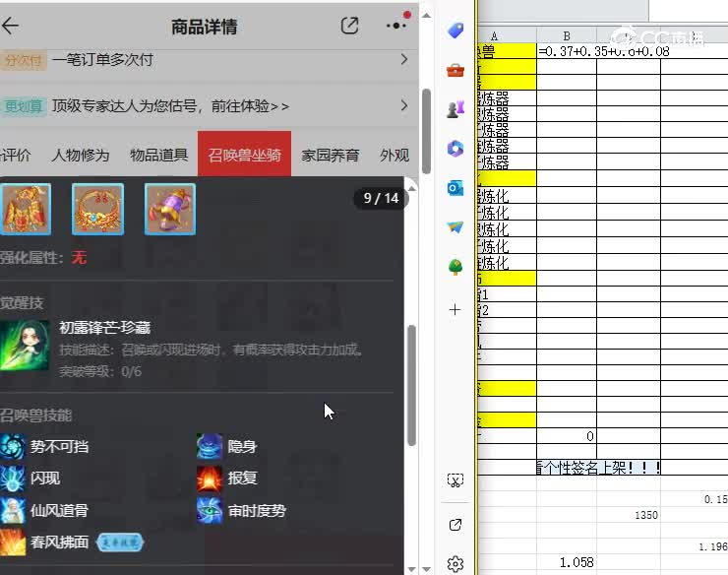This screenshot has width=728, height=575.
Task: Click the screenshot capture sidebar icon
Action: click(455, 480)
